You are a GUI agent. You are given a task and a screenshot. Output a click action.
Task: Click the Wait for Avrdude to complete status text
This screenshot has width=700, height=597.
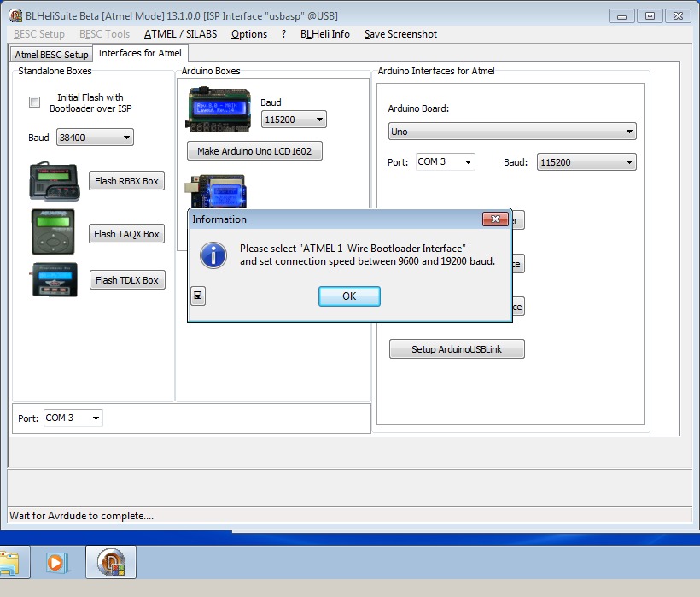tap(81, 516)
